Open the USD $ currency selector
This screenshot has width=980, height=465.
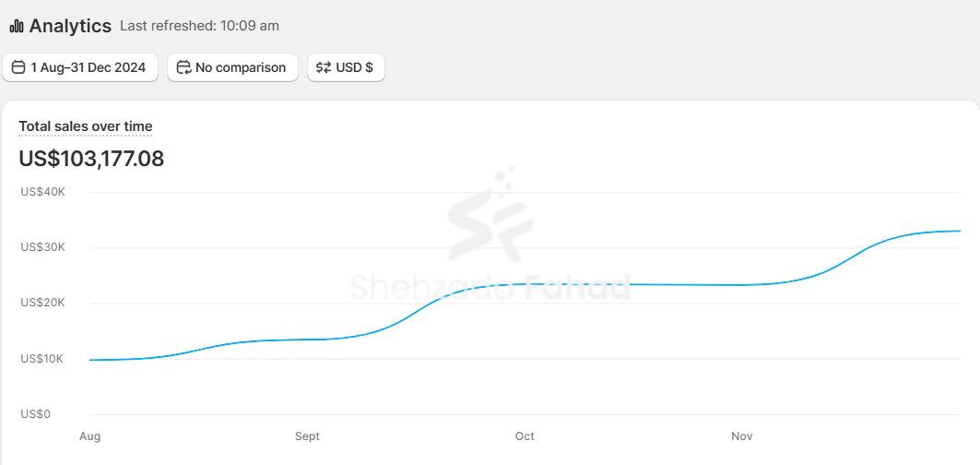[346, 67]
